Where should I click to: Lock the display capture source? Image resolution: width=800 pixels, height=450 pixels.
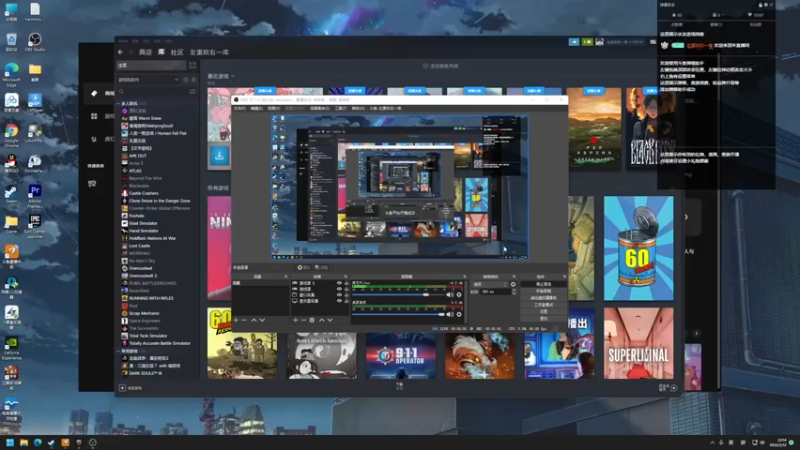click(x=346, y=301)
